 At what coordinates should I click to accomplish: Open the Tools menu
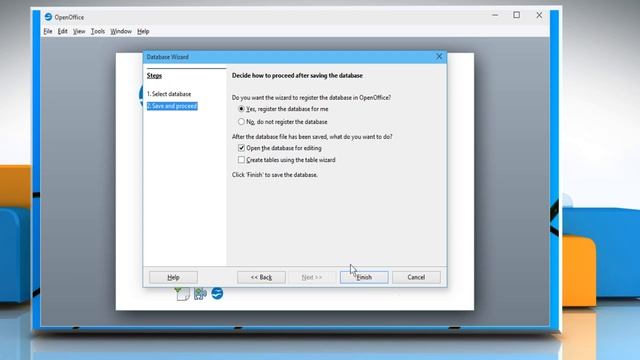pos(98,31)
